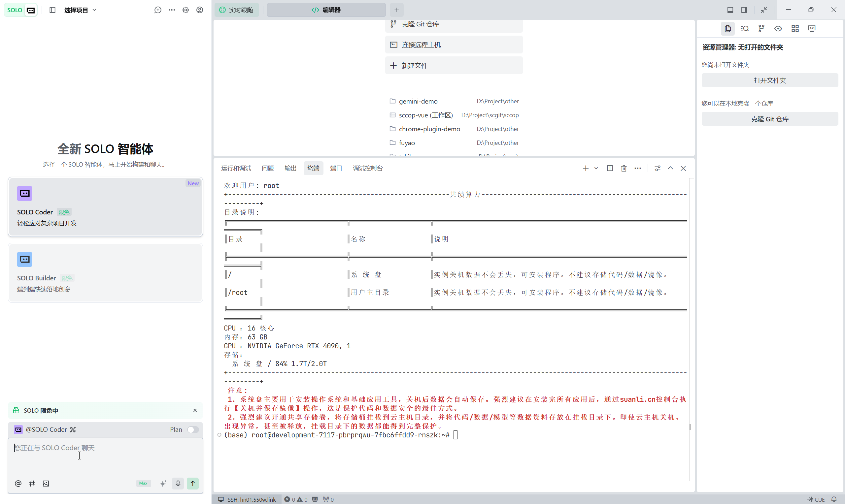Toggle the bottom panel layout icon
The height and width of the screenshot is (504, 845).
tap(730, 10)
